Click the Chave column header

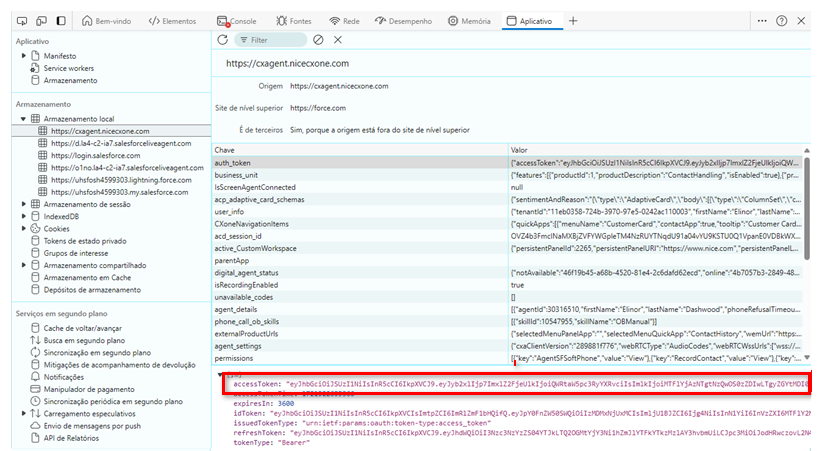point(360,150)
